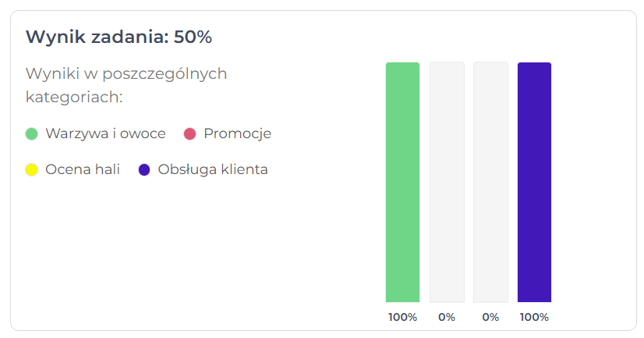Screen dimensions: 644x338
Task: Click the Wynik zadania heading text
Action: click(95, 37)
